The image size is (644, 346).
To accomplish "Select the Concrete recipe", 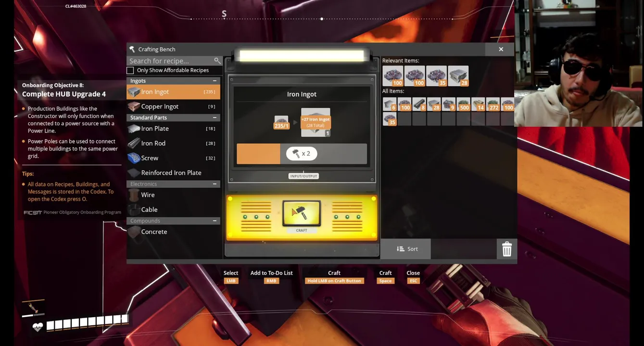I will 173,232.
